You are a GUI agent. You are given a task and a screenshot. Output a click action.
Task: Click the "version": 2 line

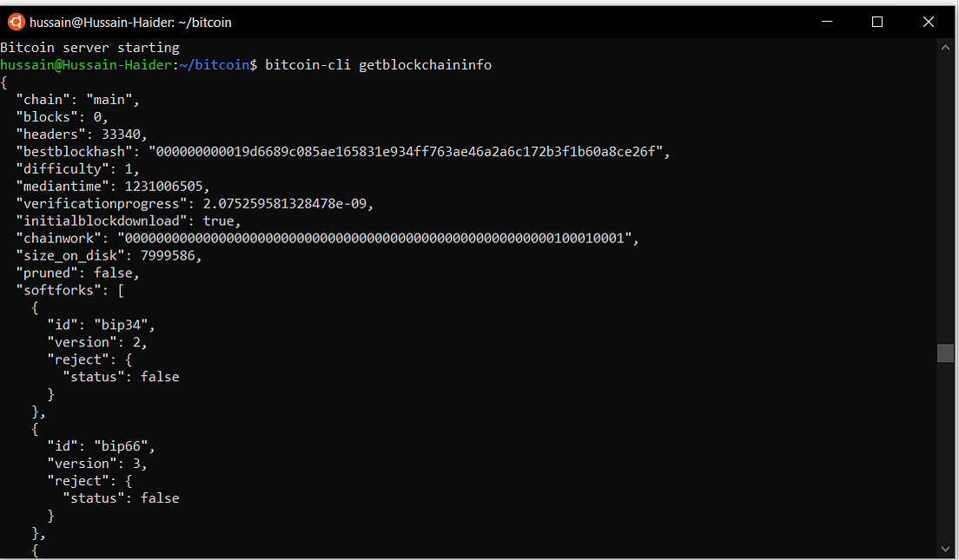pos(97,342)
